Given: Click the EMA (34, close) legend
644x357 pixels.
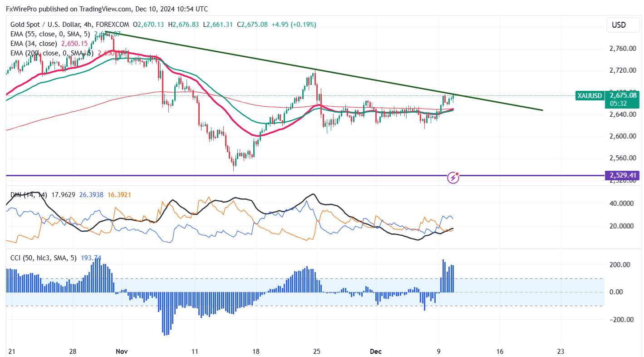Looking at the screenshot, I should point(34,44).
